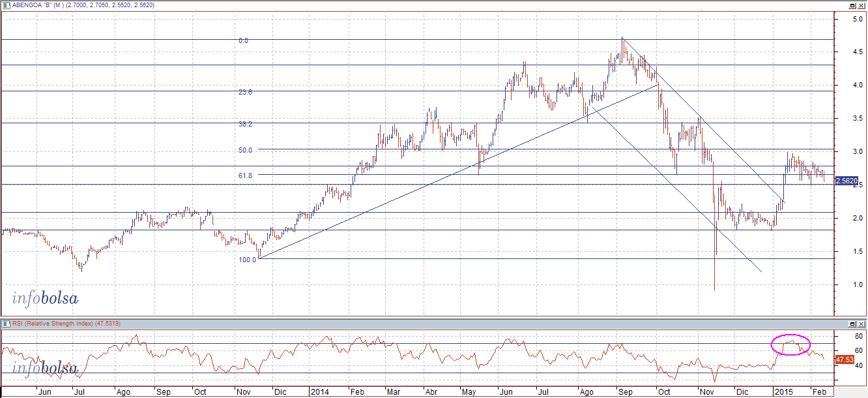Click the Mar label on the time axis

tap(393, 393)
